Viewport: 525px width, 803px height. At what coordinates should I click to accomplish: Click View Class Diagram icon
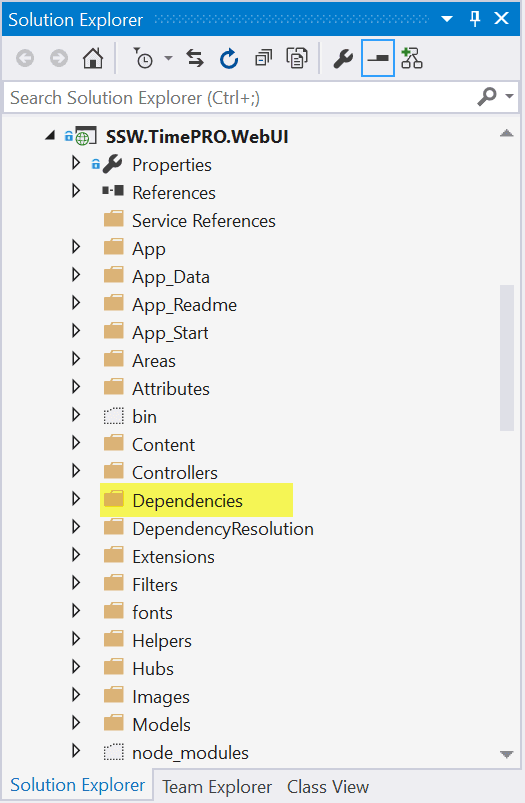tap(412, 58)
